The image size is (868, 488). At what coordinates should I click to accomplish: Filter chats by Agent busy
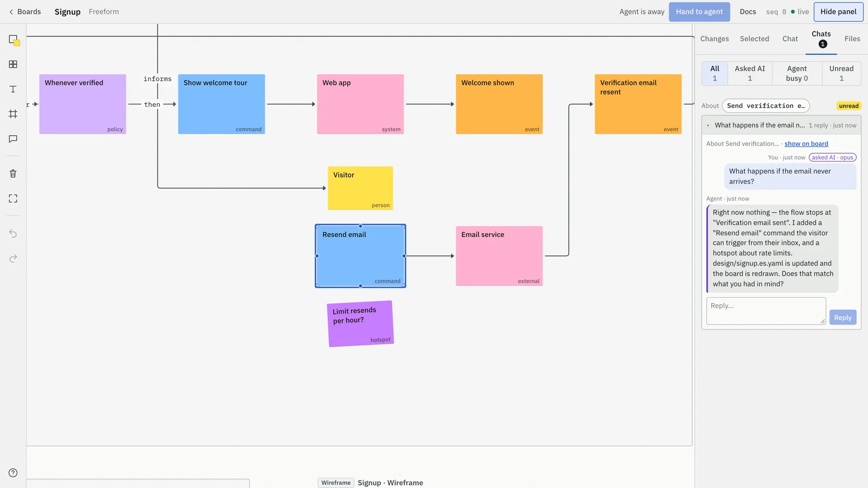pyautogui.click(x=797, y=73)
